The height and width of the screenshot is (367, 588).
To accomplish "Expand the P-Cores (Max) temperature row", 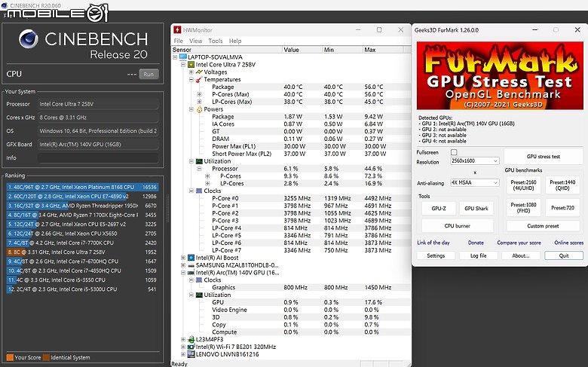I will point(200,94).
